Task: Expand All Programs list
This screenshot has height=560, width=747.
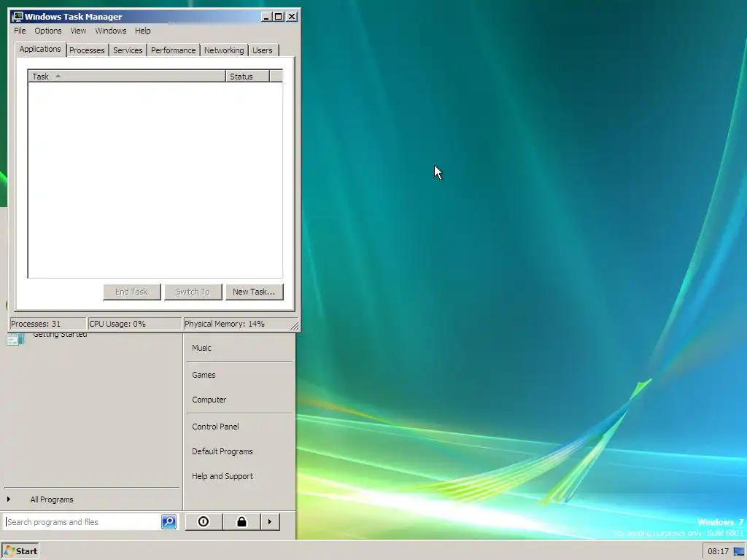Action: (x=52, y=499)
